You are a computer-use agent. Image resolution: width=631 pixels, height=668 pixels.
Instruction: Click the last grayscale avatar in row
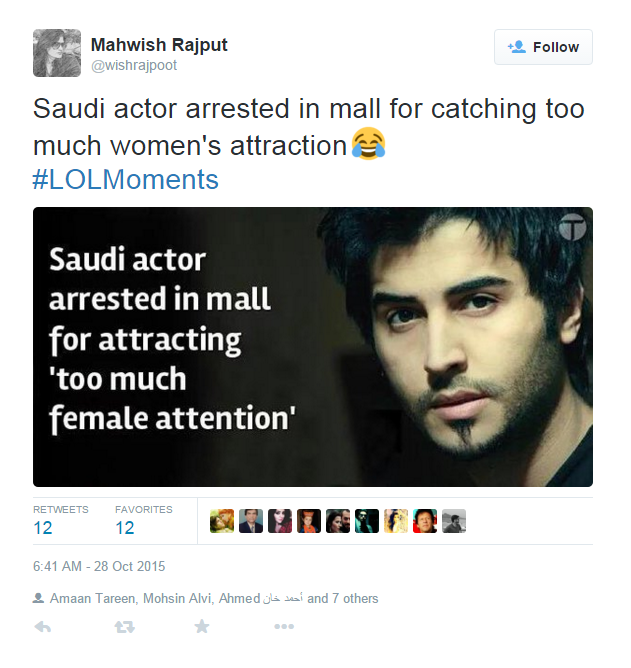(454, 521)
